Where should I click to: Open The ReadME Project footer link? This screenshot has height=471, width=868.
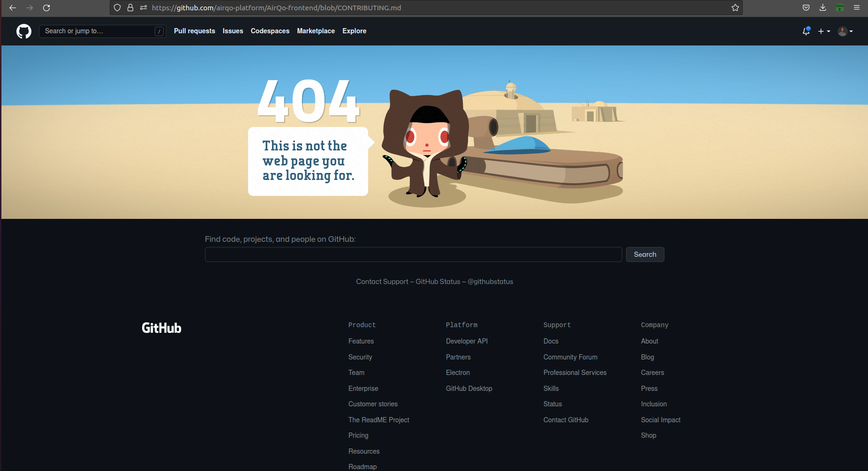tap(378, 419)
